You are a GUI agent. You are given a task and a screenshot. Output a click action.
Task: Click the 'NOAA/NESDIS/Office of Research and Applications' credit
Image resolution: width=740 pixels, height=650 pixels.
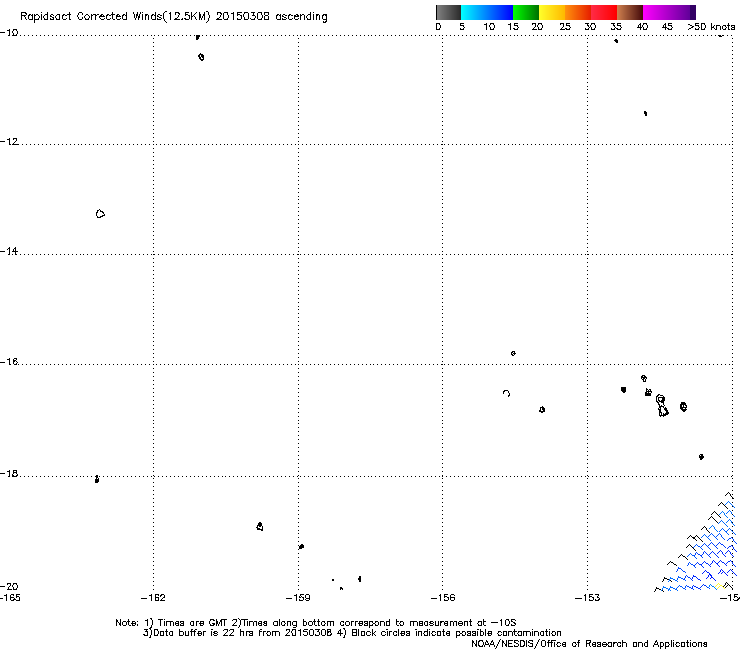click(589, 644)
